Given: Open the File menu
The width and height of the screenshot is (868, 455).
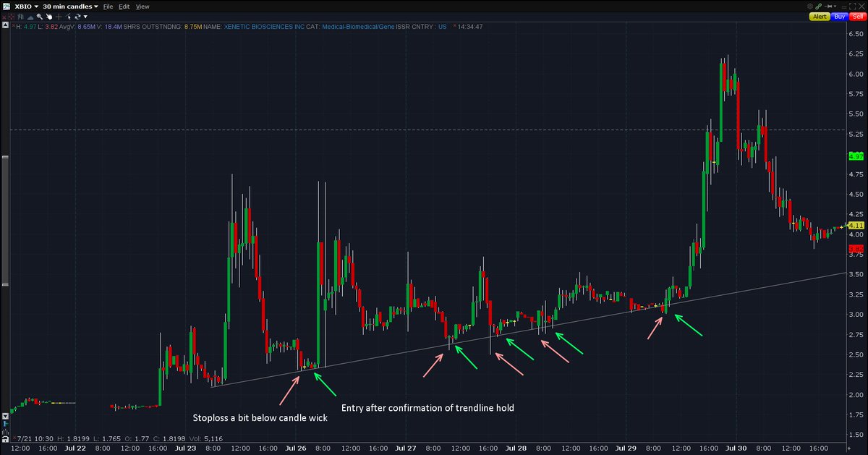Looking at the screenshot, I should point(108,6).
